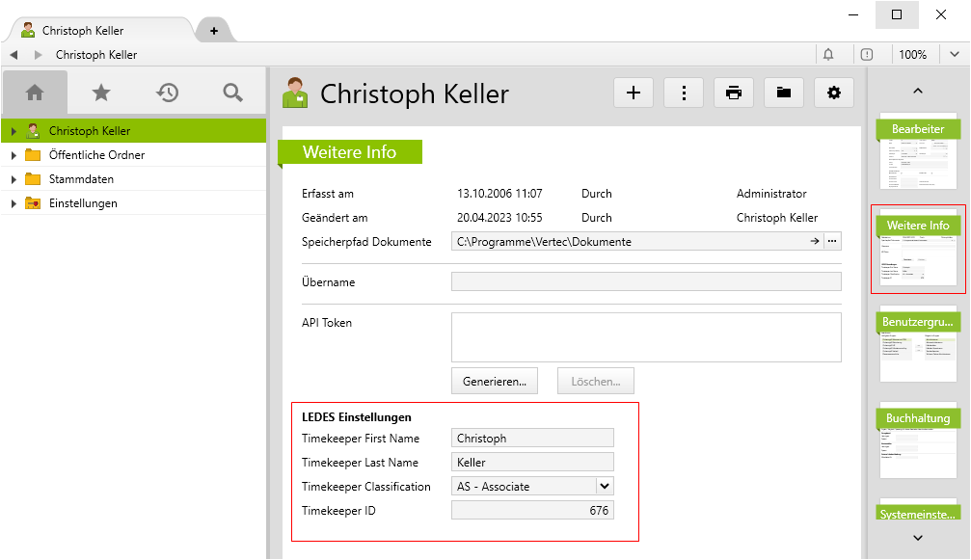Select the Buchhaltung page thumbnail

click(x=918, y=442)
